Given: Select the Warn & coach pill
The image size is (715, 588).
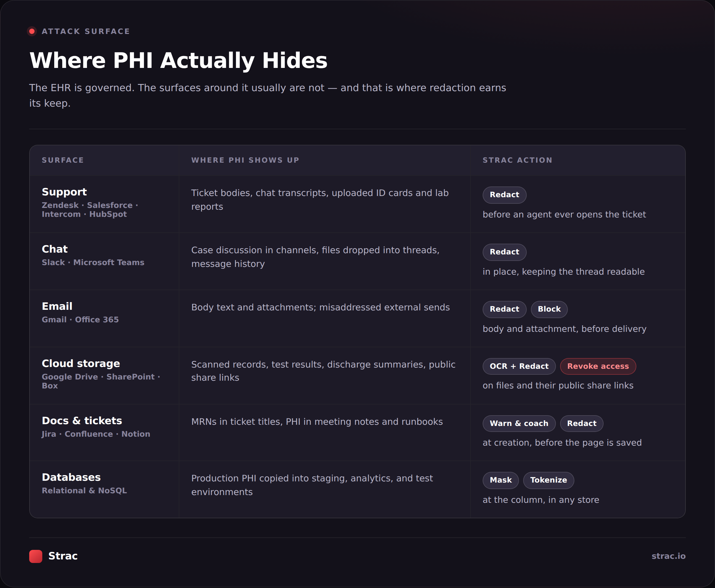Looking at the screenshot, I should click(x=519, y=423).
